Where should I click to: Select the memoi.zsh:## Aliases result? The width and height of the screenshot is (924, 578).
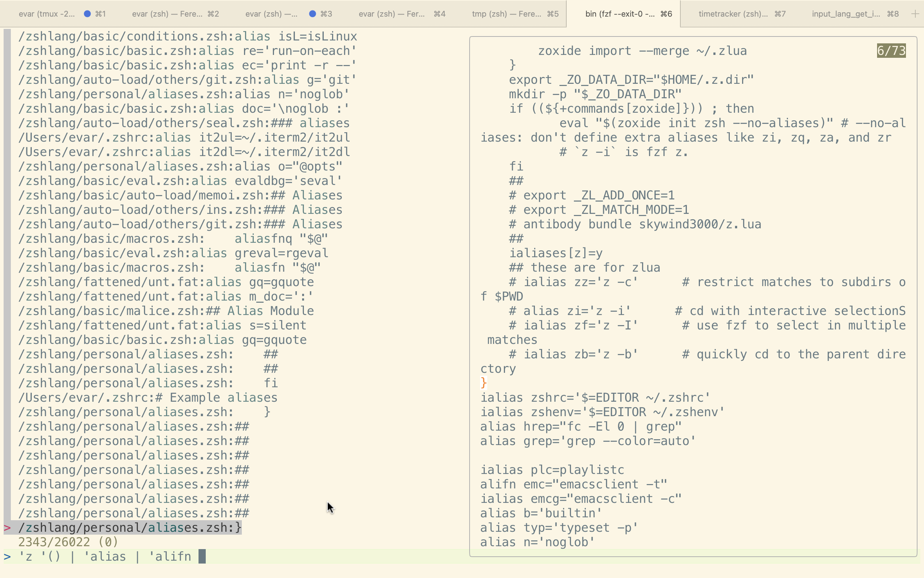(180, 195)
